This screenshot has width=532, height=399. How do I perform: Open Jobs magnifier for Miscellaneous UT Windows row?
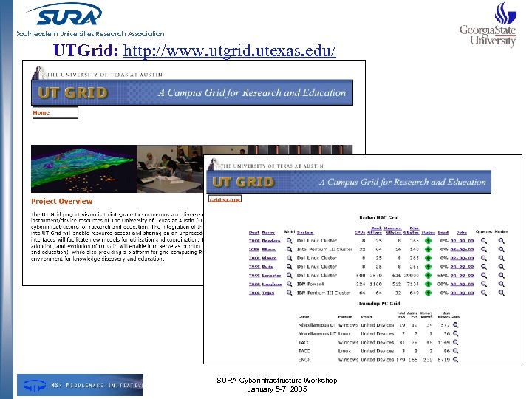point(455,324)
